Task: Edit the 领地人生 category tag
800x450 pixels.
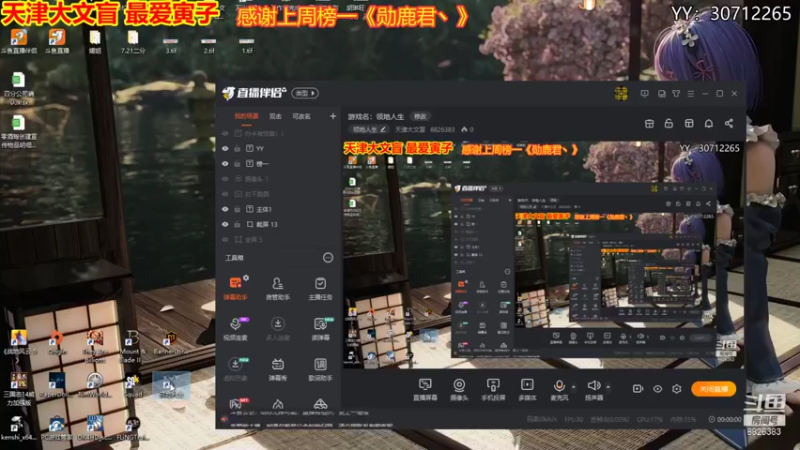Action: [370, 130]
